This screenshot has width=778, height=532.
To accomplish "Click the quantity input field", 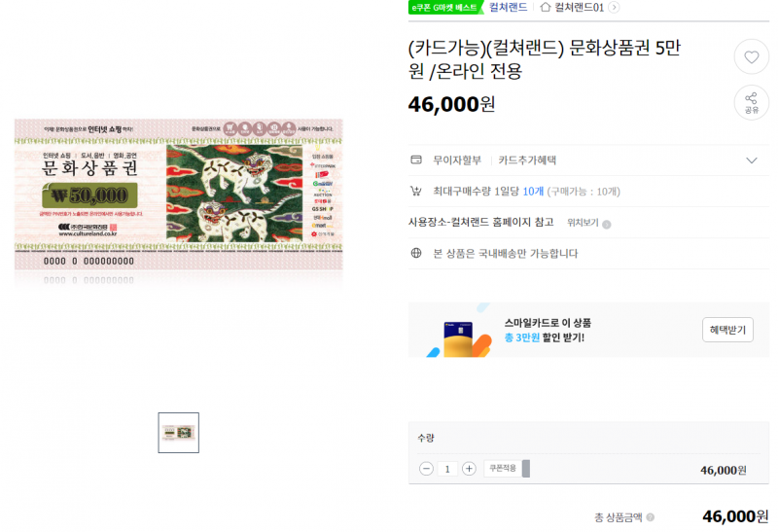I will point(447,469).
